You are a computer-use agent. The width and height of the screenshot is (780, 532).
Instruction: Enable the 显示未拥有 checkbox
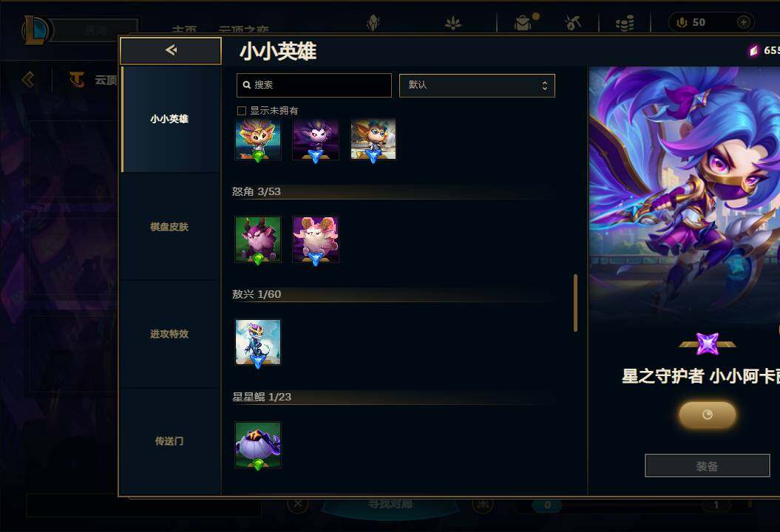pos(242,110)
